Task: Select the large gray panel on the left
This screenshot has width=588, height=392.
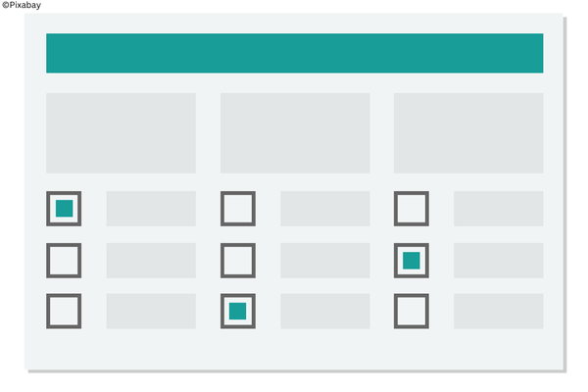Action: coord(121,133)
